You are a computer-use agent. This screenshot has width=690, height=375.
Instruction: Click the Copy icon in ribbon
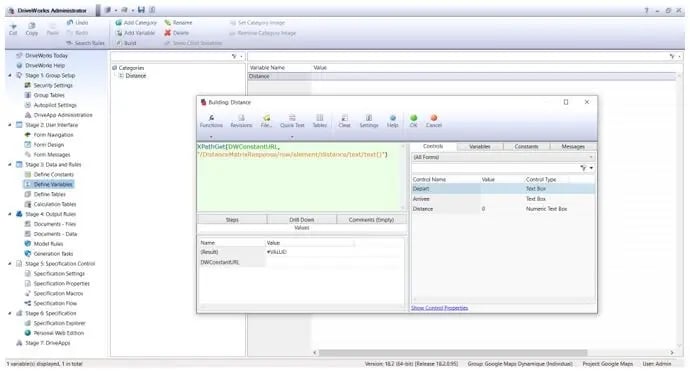click(x=32, y=26)
